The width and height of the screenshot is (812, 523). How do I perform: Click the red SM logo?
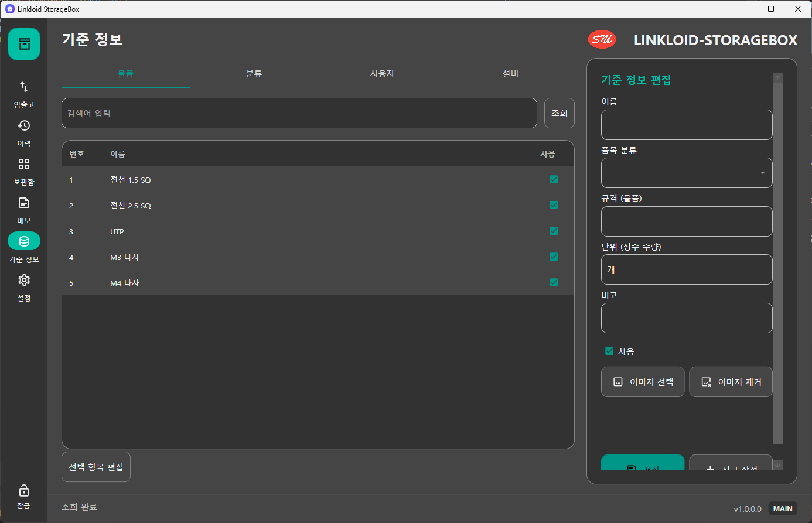pos(602,40)
